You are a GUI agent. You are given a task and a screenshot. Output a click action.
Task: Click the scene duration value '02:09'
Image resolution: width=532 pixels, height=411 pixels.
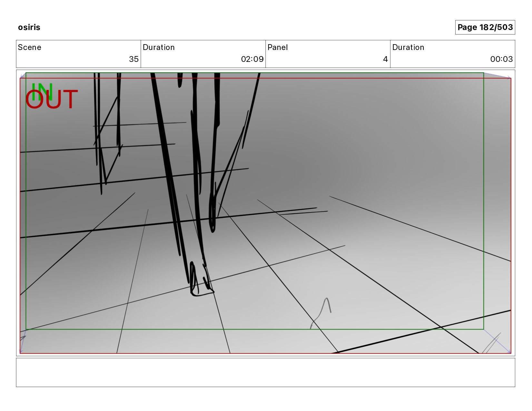point(252,59)
